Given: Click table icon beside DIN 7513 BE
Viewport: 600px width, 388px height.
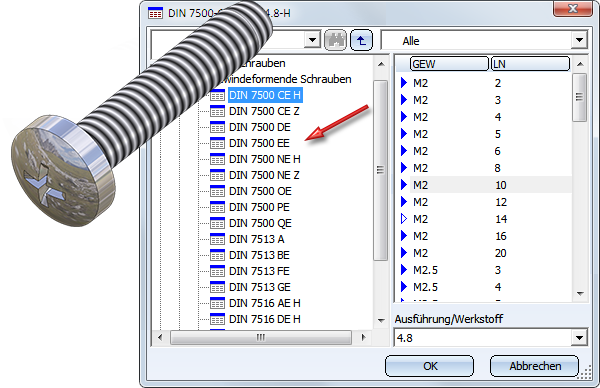Looking at the screenshot, I should tap(217, 255).
